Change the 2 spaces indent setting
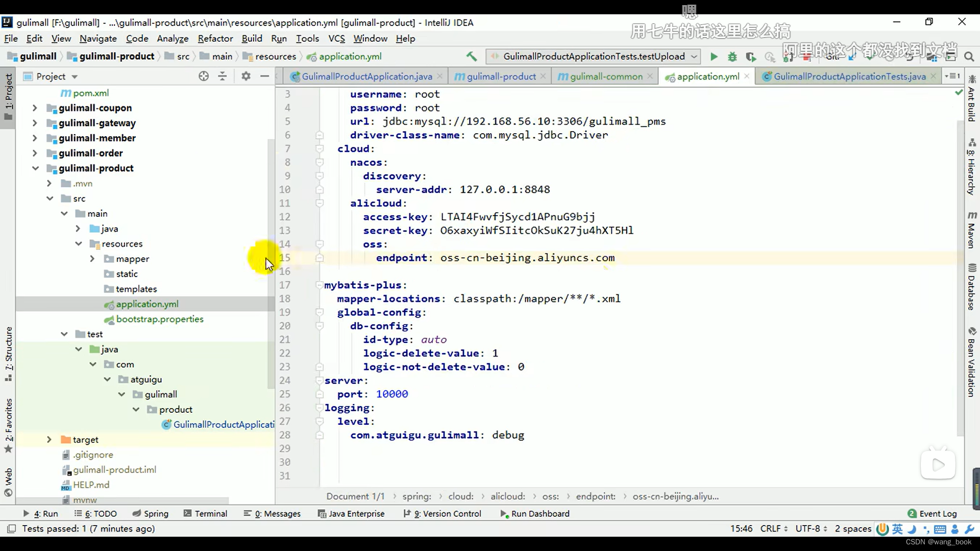This screenshot has height=551, width=980. (x=852, y=529)
